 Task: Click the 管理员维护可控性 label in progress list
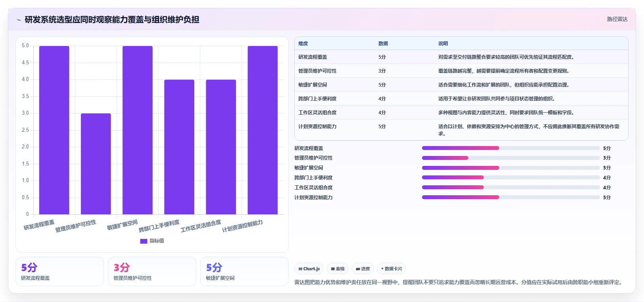click(313, 158)
